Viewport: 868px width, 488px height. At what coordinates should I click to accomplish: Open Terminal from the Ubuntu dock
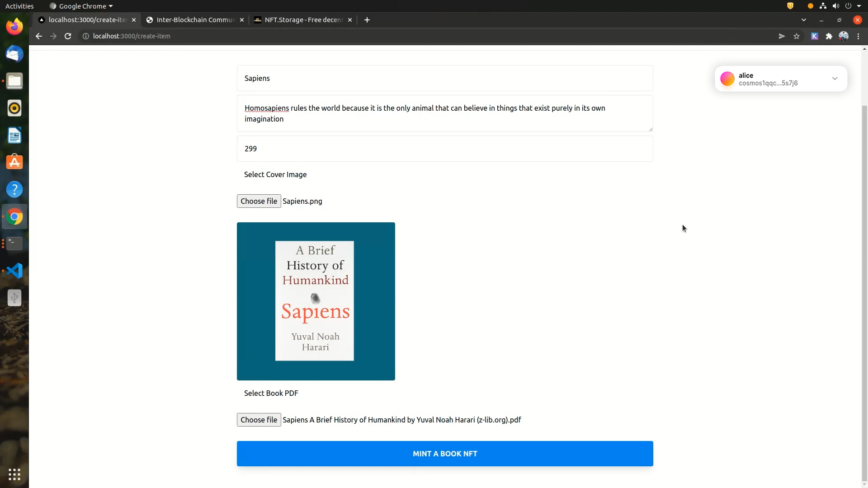point(14,244)
